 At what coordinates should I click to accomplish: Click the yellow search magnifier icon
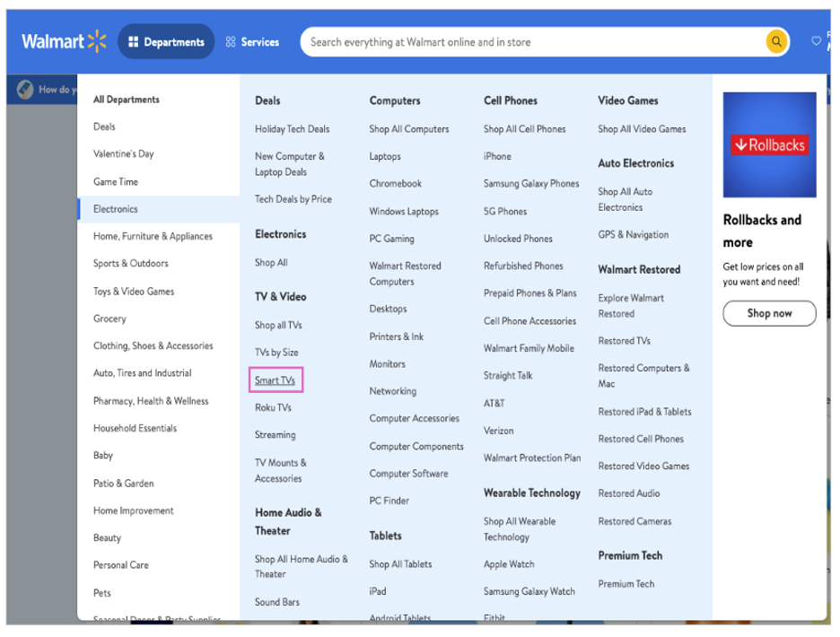pyautogui.click(x=775, y=41)
